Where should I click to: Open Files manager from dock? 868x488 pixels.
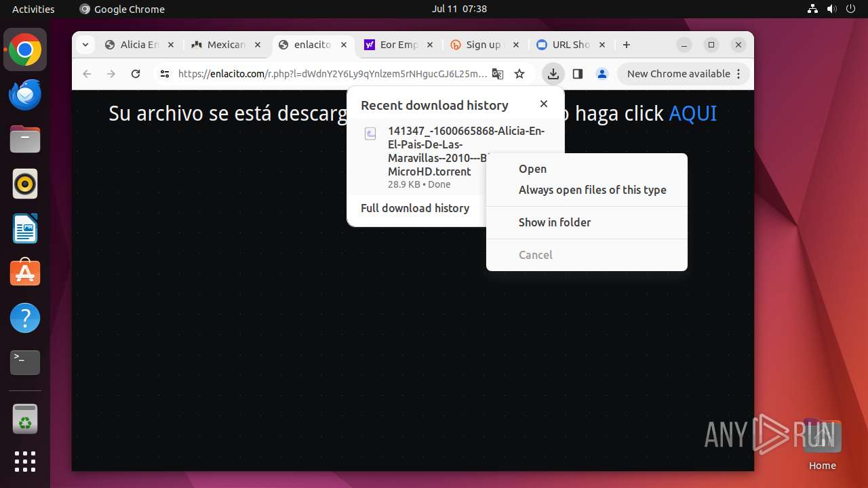coord(25,140)
